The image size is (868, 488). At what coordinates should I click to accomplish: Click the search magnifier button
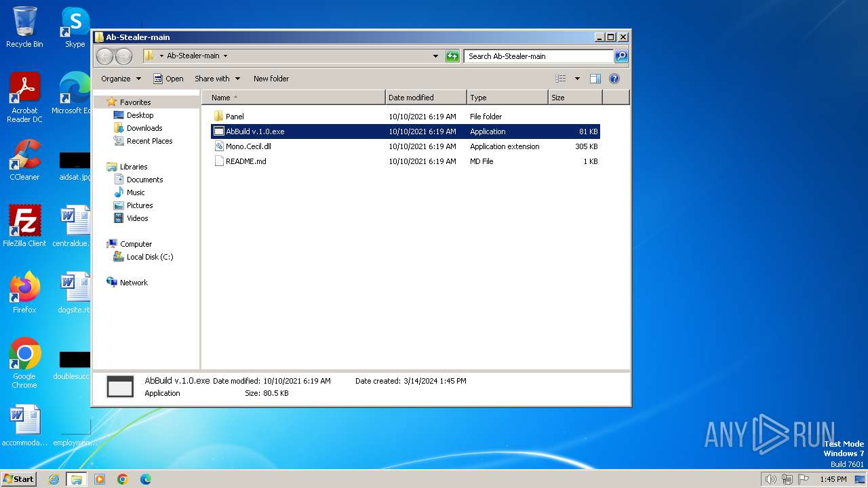pos(621,56)
